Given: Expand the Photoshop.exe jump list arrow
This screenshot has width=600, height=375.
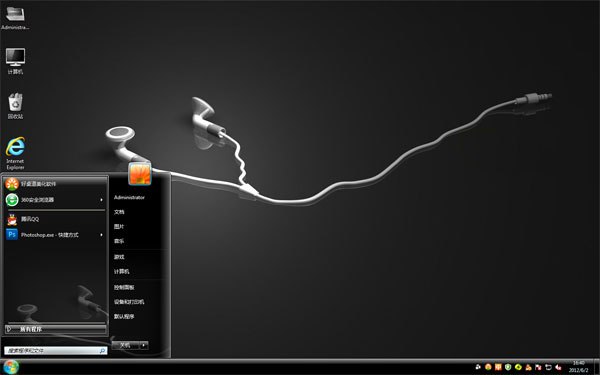Looking at the screenshot, I should coord(101,235).
